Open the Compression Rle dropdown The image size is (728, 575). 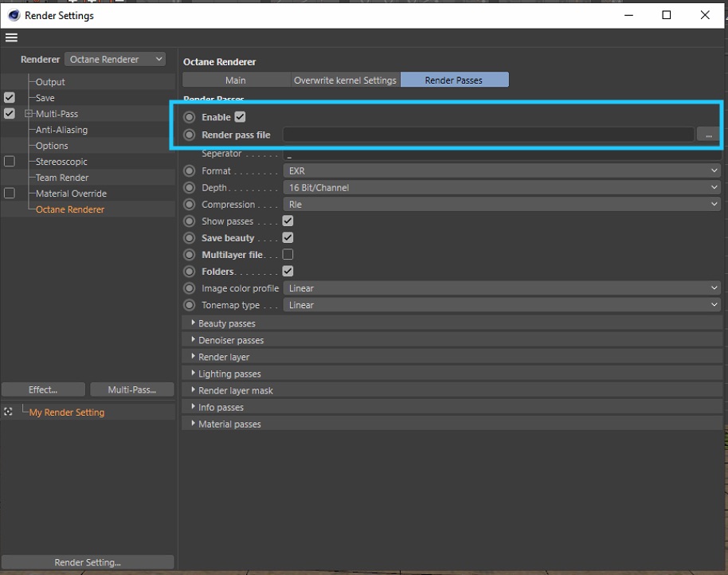pyautogui.click(x=502, y=204)
